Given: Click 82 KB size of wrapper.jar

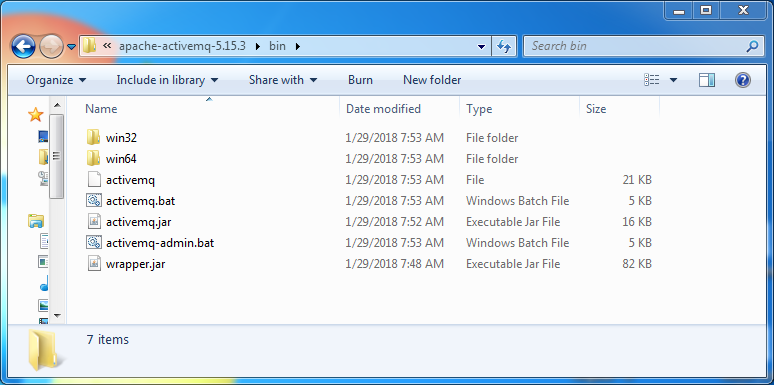Looking at the screenshot, I should pos(637,265).
